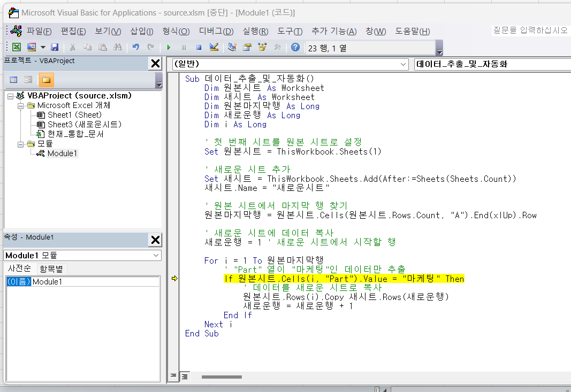
Task: Click toolbar options overflow arrow
Action: tap(439, 48)
